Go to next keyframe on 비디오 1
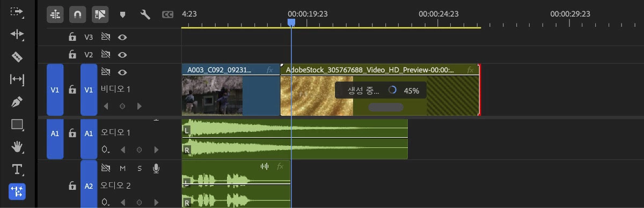This screenshot has width=644, height=208. click(140, 106)
